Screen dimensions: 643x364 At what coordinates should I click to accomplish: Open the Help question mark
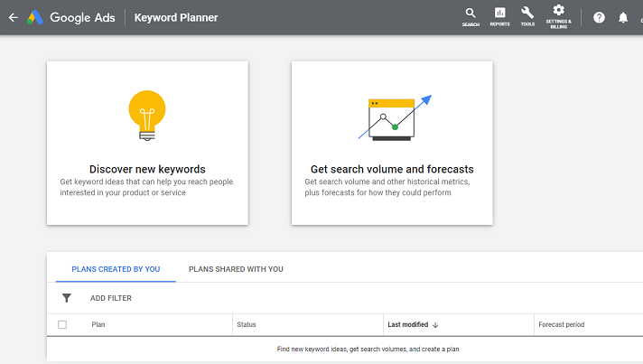coord(599,18)
